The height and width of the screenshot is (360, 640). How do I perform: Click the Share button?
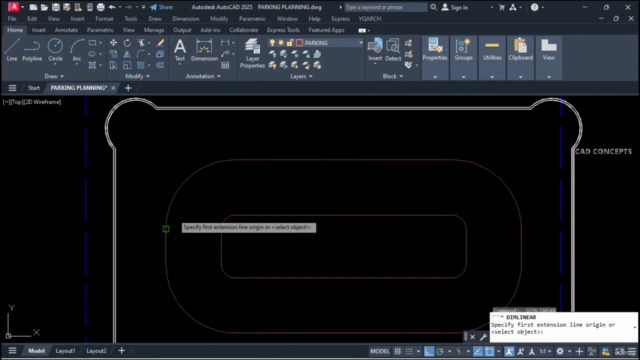161,7
